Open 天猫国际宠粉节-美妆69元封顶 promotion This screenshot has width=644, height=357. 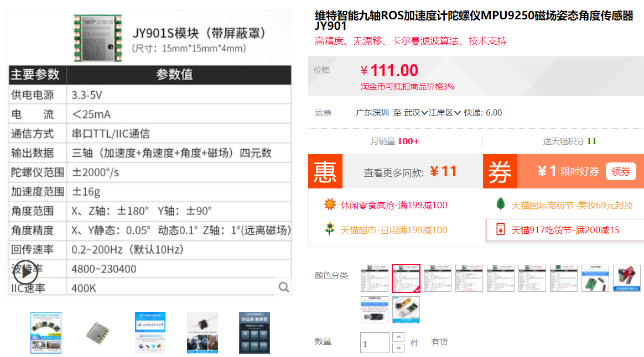(x=572, y=205)
